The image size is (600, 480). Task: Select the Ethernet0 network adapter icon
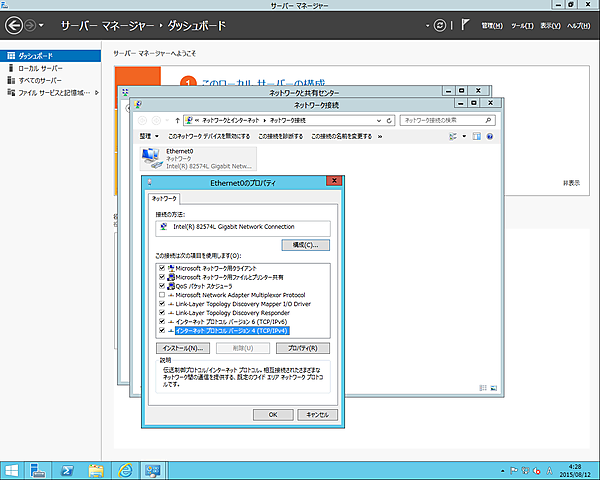152,155
